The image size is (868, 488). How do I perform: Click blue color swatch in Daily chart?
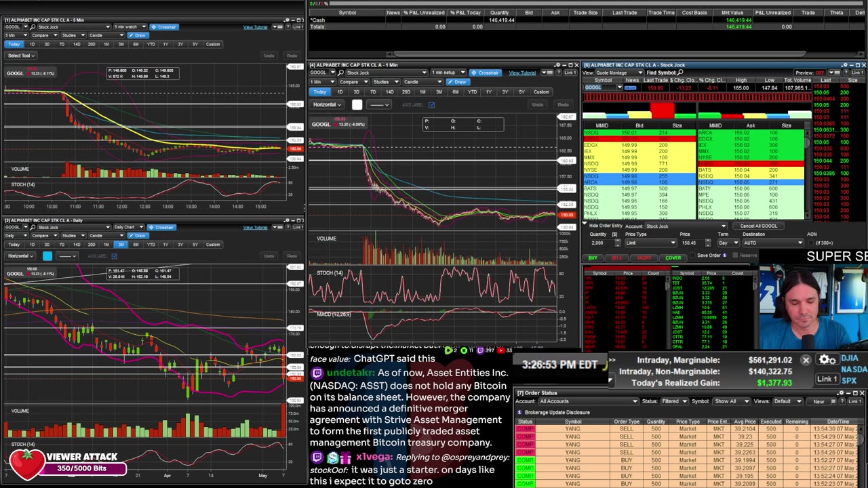pos(47,256)
